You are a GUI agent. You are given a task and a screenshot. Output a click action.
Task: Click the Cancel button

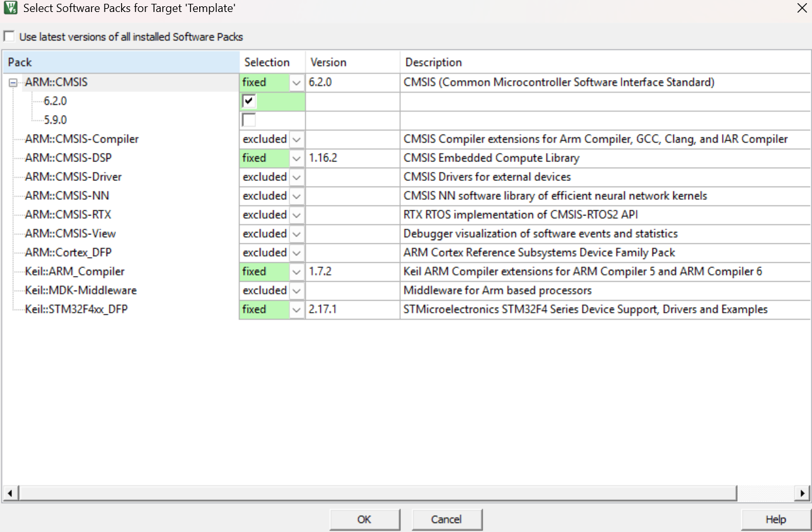click(x=447, y=519)
